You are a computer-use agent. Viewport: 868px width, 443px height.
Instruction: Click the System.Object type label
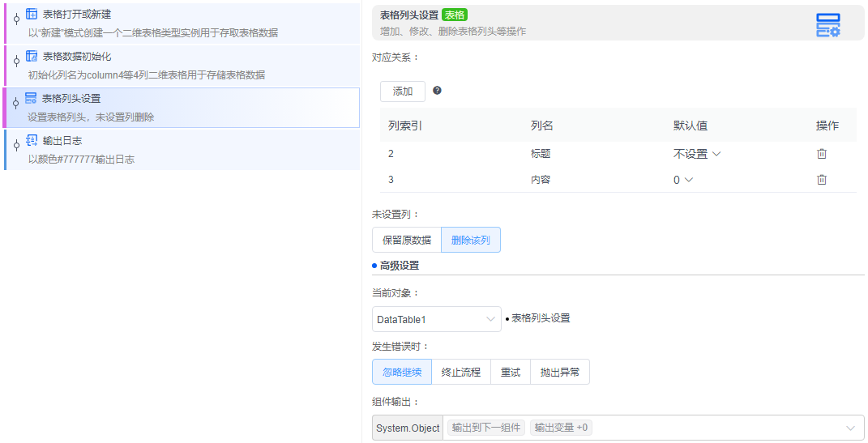pos(408,428)
